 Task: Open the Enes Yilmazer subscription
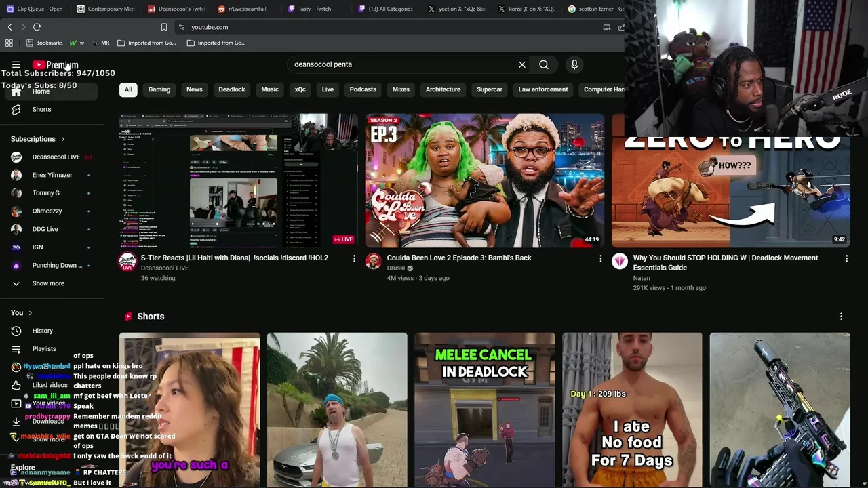pyautogui.click(x=52, y=175)
